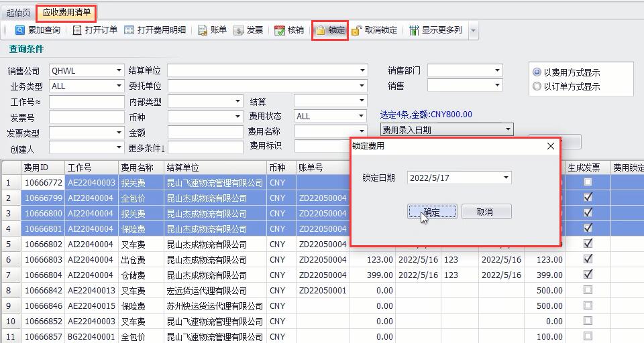Open order via 打开订单 toolbar icon
644x343 pixels.
coord(78,30)
